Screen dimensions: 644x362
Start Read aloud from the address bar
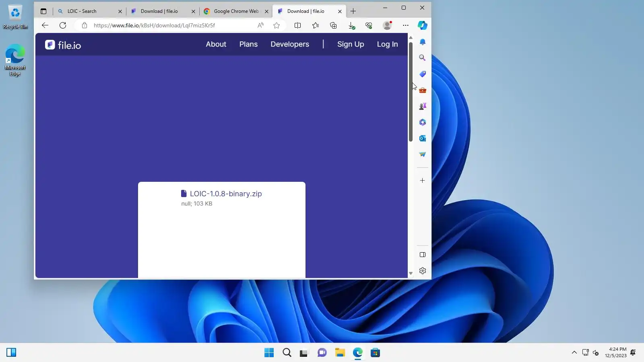pyautogui.click(x=260, y=25)
